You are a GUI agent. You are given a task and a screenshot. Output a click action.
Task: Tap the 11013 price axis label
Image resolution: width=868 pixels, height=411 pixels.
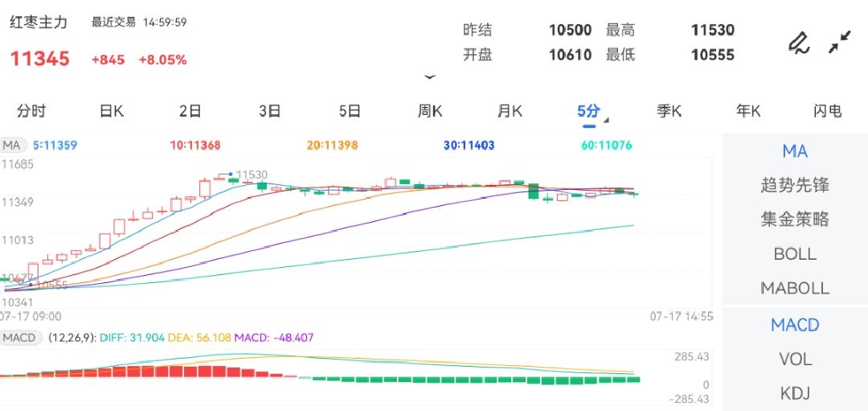18,240
